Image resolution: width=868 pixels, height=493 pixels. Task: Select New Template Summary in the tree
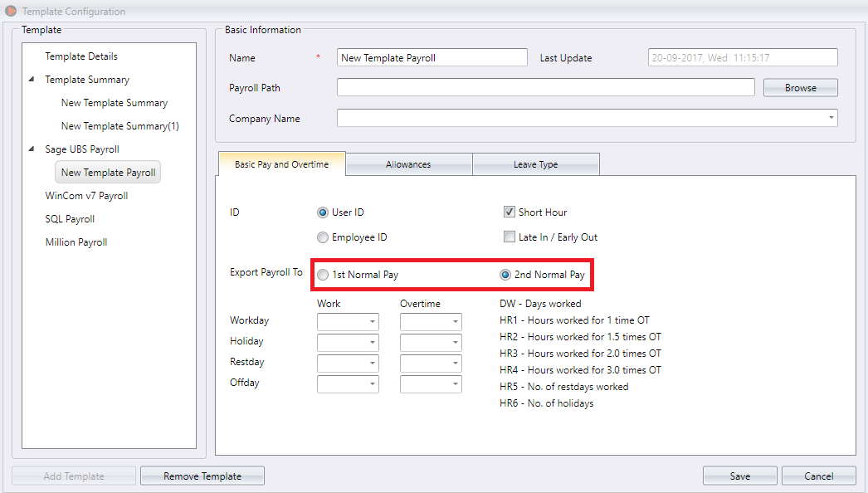115,103
